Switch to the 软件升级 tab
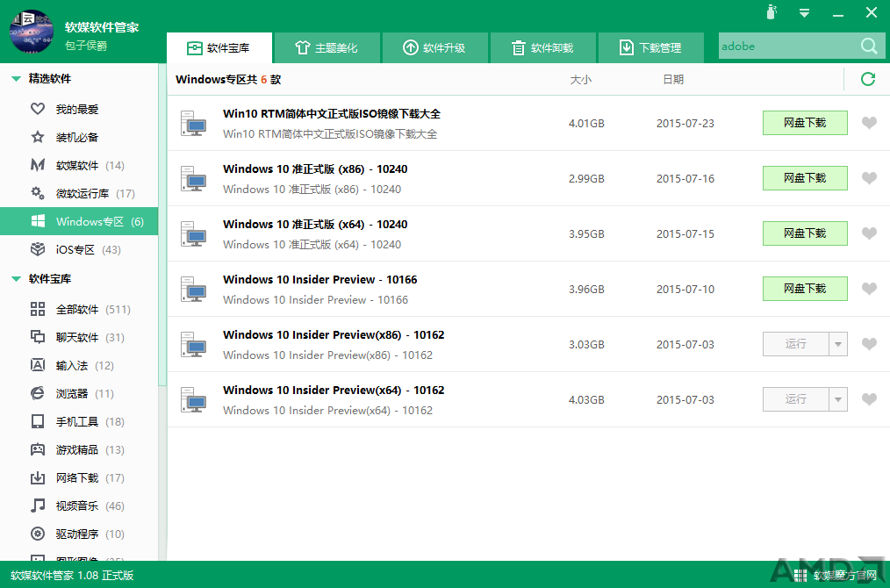This screenshot has height=588, width=890. click(434, 47)
